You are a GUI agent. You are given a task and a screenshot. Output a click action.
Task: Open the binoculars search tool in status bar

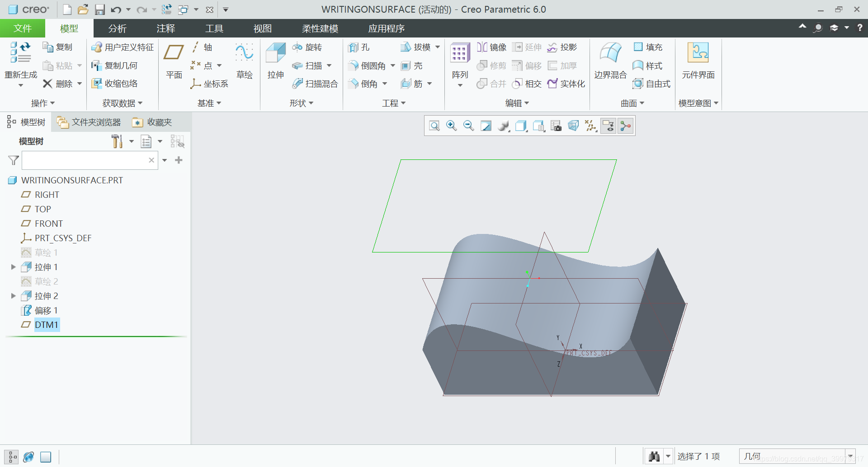(654, 456)
